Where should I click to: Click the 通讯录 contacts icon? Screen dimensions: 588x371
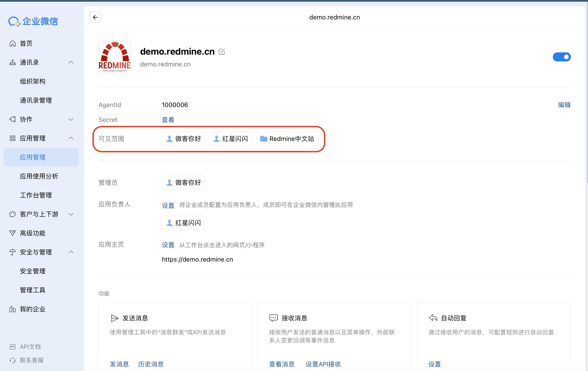click(x=13, y=62)
